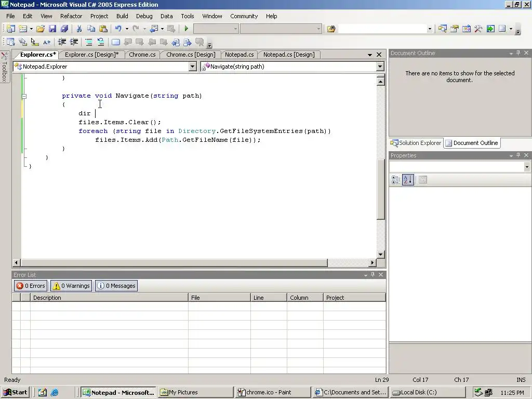Sort the Error List by the Description column
Viewport: 532px width, 399px height.
109,298
